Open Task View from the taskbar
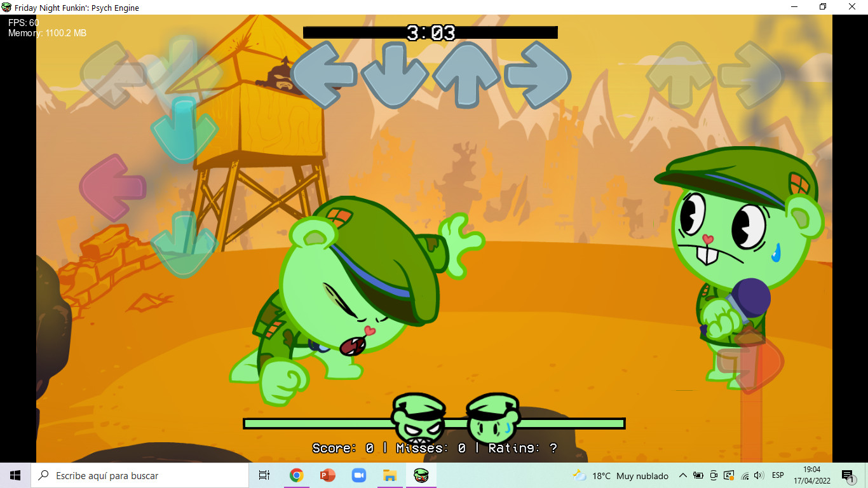This screenshot has width=868, height=488. 264,475
